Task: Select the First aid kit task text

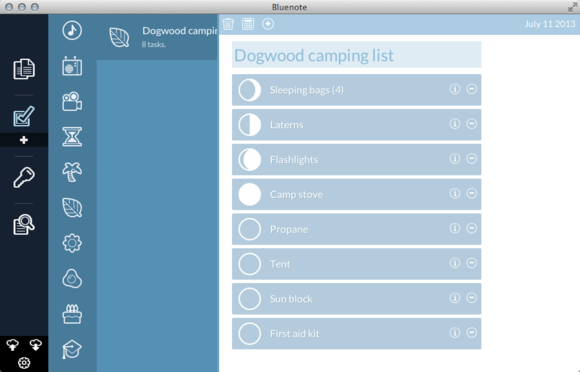Action: tap(294, 334)
